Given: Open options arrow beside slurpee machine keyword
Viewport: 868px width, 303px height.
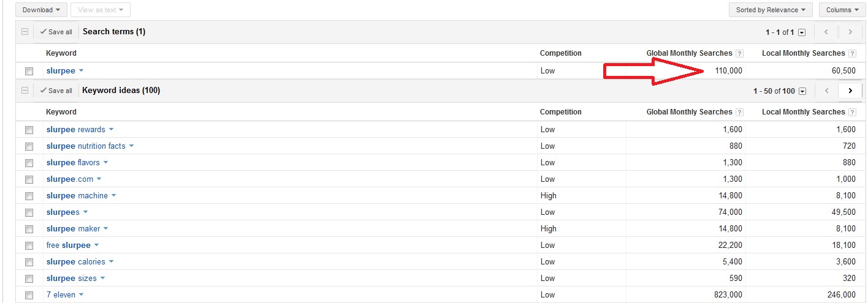Looking at the screenshot, I should coord(113,196).
